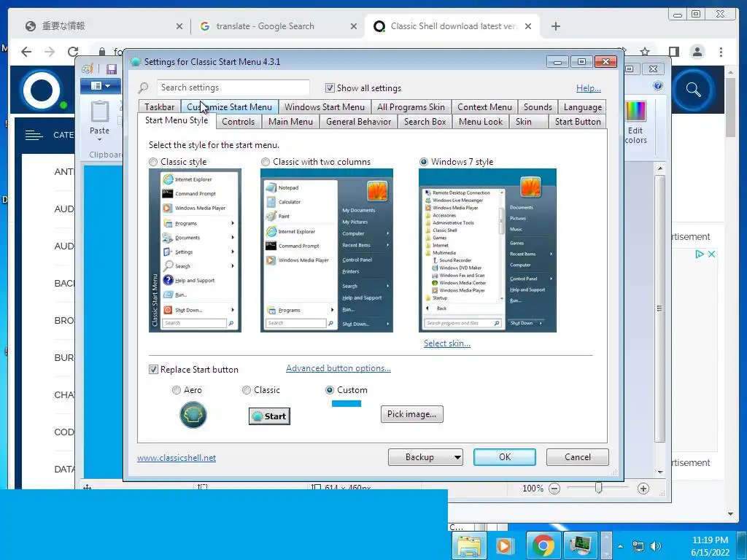Click the AdChoices triangle icon on the ad
The width and height of the screenshot is (747, 560).
click(x=700, y=254)
